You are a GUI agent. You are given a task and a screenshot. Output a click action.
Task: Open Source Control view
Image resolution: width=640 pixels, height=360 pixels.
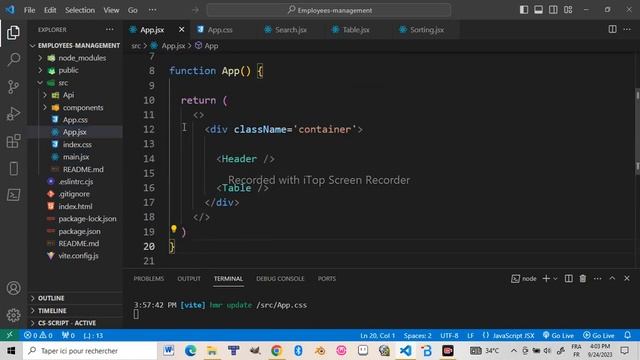tap(13, 87)
